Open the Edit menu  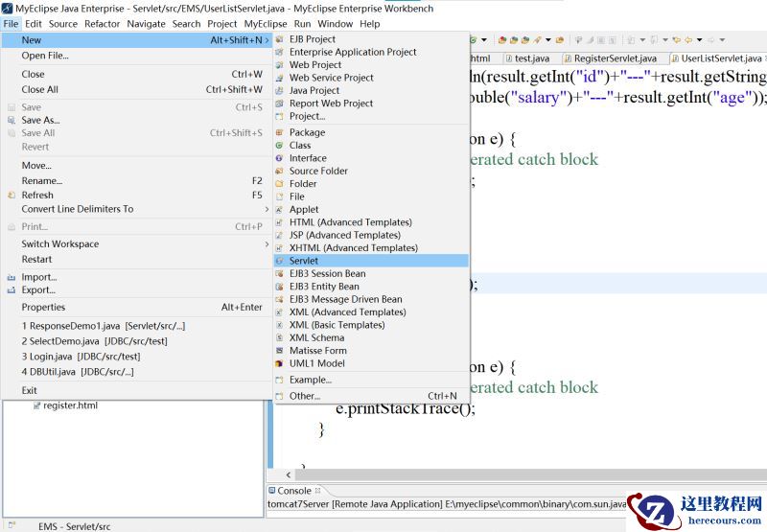(34, 23)
